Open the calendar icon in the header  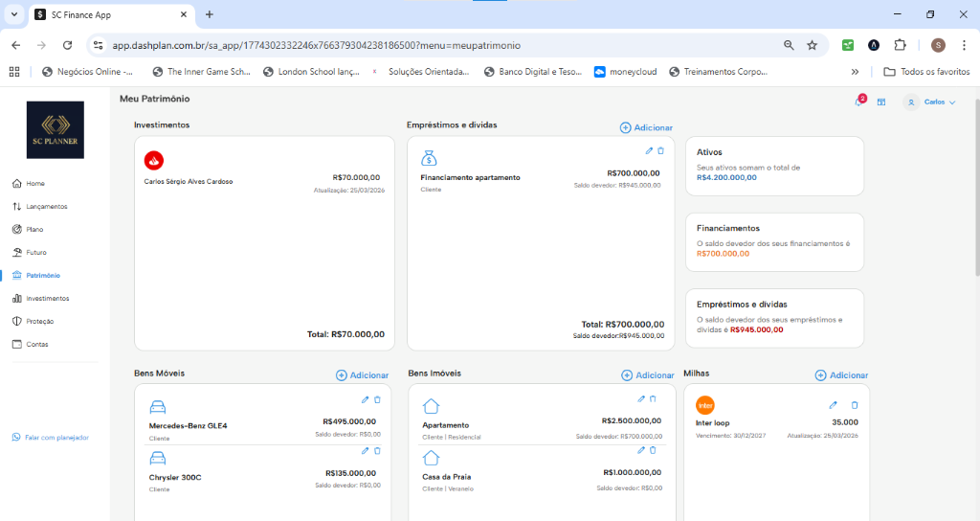[x=881, y=102]
